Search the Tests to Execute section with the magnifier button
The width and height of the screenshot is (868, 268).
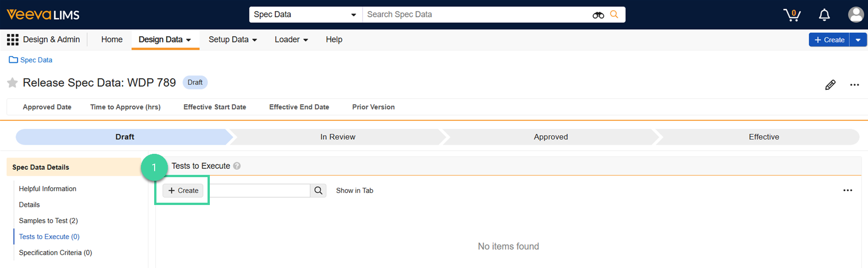click(318, 191)
